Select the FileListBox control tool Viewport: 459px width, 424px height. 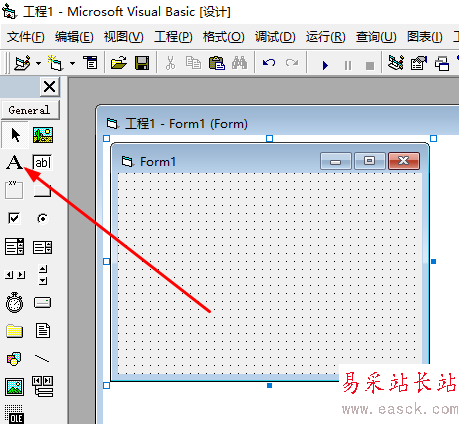click(43, 330)
